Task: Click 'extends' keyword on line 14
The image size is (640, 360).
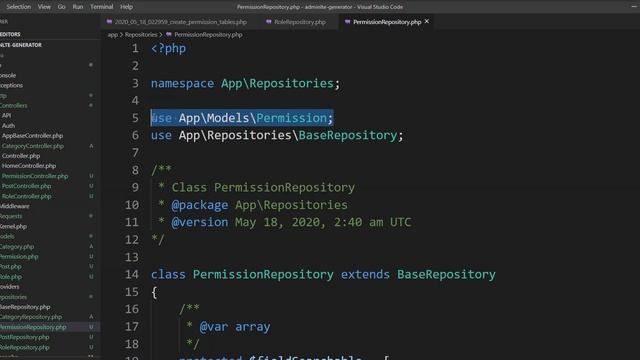Action: point(365,275)
